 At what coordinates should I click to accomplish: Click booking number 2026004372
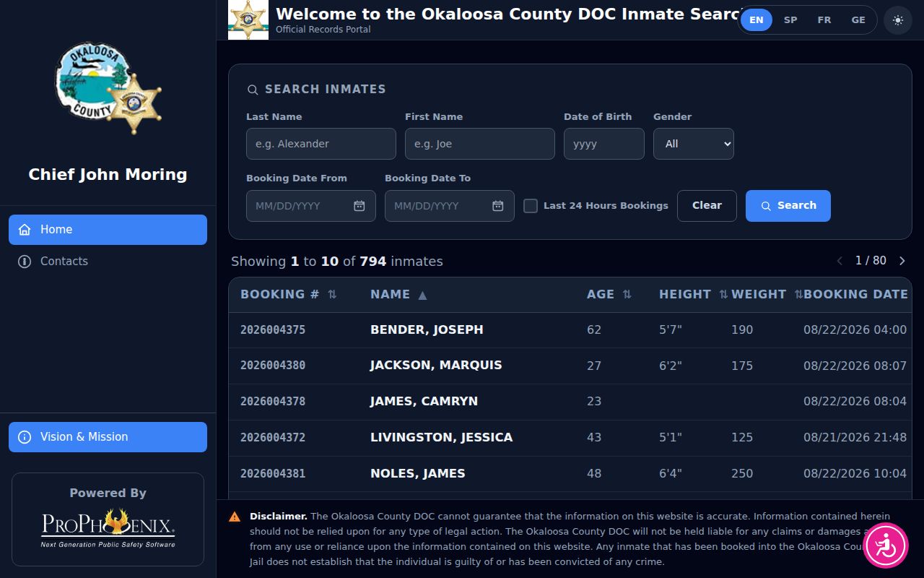tap(273, 437)
